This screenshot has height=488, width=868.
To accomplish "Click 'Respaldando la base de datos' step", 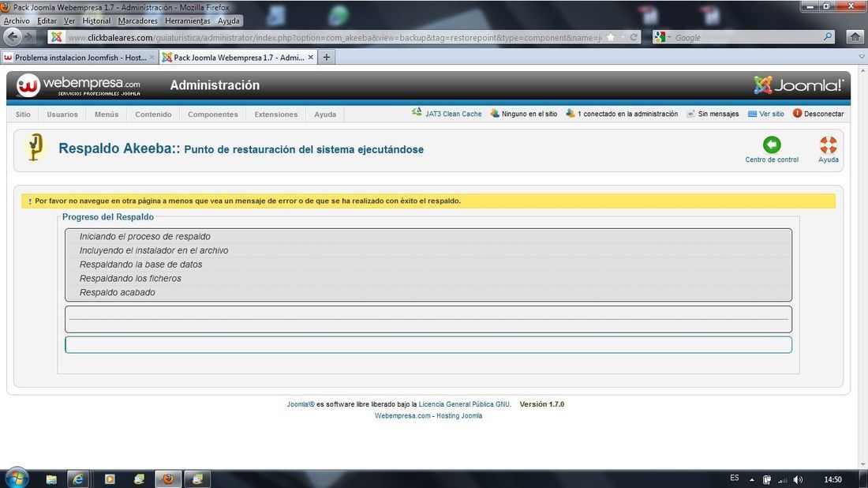I will (140, 265).
